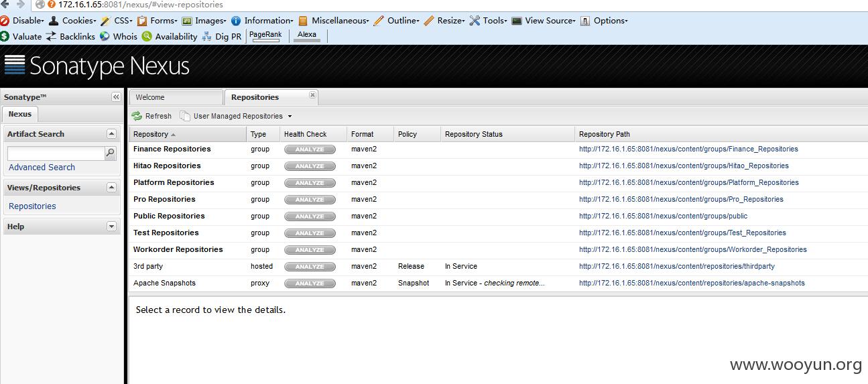Sort by the Repository Status column header

coord(507,134)
